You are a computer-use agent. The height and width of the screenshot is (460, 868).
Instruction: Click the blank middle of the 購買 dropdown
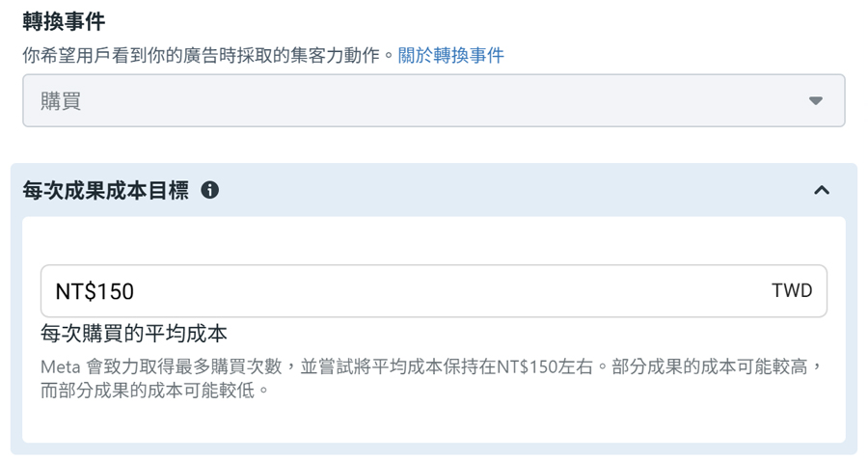pos(443,100)
